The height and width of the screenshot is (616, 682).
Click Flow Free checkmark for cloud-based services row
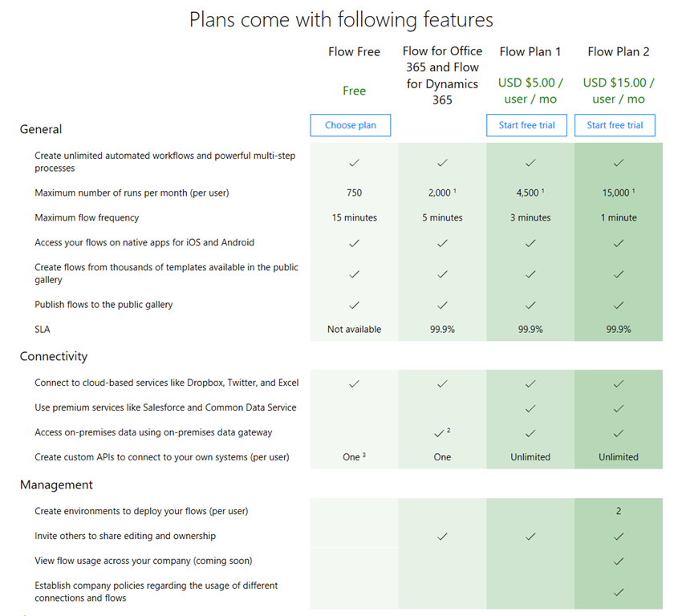[x=354, y=383]
